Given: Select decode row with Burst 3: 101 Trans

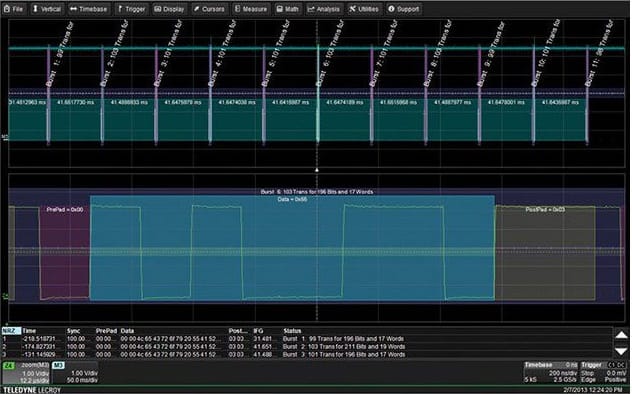Looking at the screenshot, I should click(306, 355).
